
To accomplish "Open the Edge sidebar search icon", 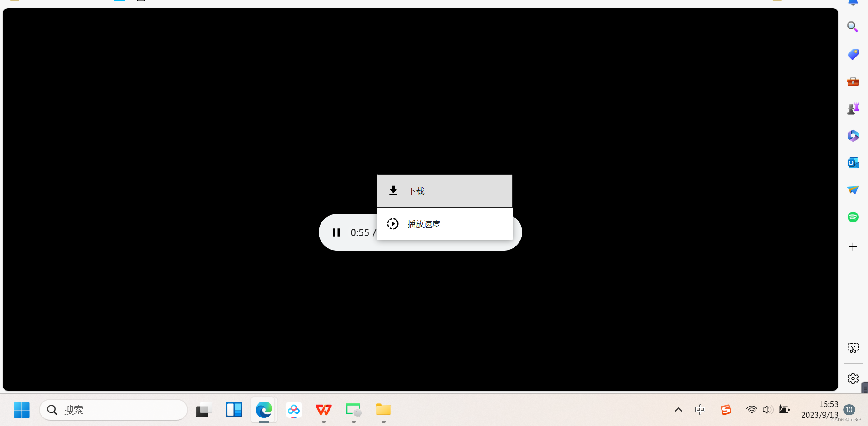I will pyautogui.click(x=853, y=27).
